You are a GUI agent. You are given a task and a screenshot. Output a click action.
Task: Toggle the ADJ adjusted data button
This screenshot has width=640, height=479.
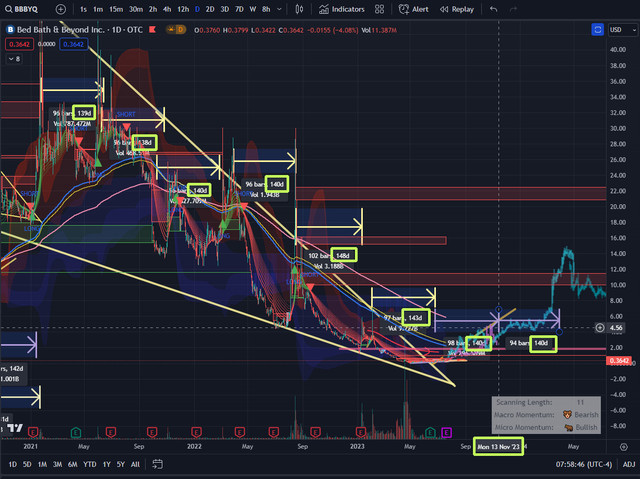[629, 464]
